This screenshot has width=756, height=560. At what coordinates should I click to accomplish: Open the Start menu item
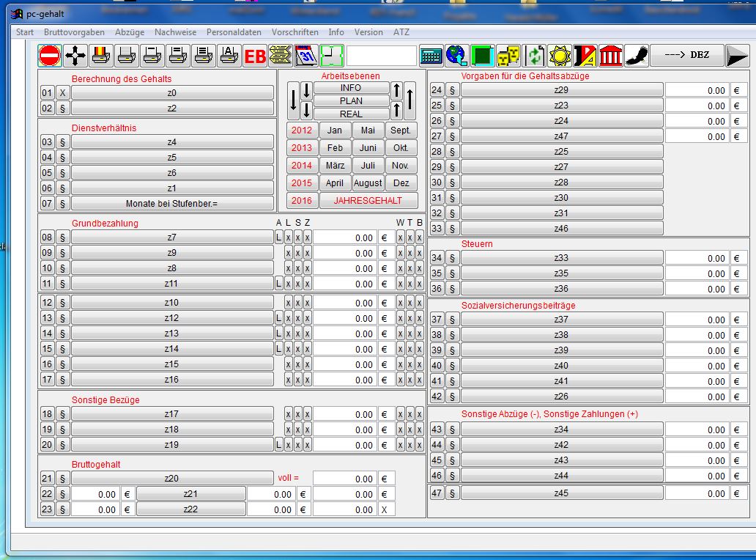pyautogui.click(x=25, y=32)
